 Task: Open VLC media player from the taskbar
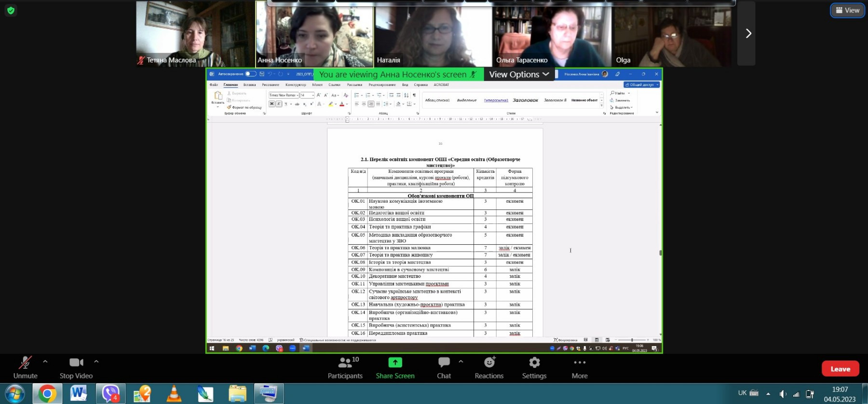click(x=174, y=394)
